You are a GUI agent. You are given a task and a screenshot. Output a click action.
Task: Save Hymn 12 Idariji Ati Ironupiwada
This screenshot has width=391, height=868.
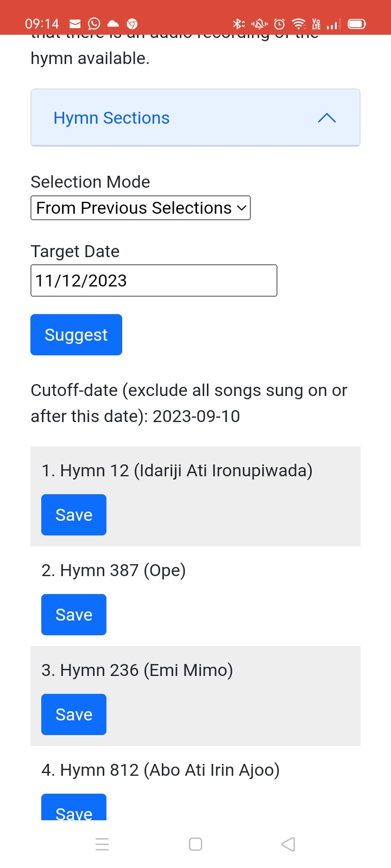(74, 515)
